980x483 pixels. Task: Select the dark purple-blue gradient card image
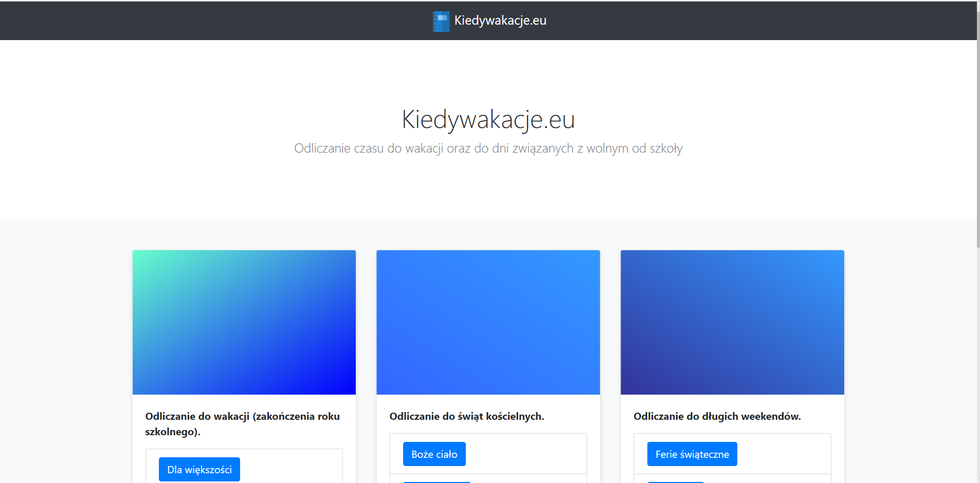coord(732,322)
